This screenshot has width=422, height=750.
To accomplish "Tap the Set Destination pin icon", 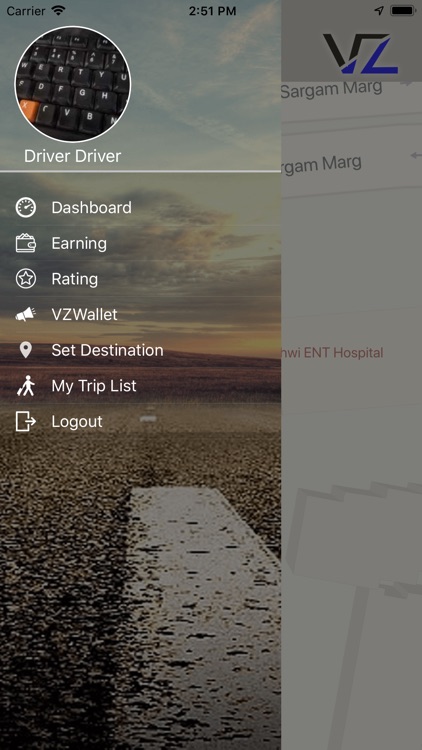I will 26,350.
